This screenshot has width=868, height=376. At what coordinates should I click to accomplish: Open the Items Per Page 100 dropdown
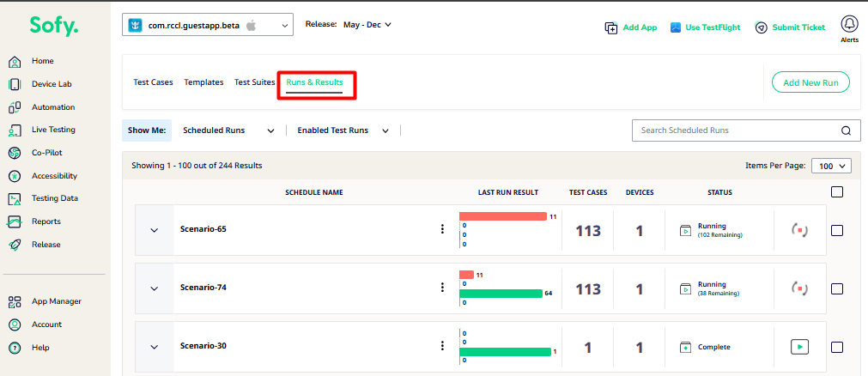tap(831, 167)
